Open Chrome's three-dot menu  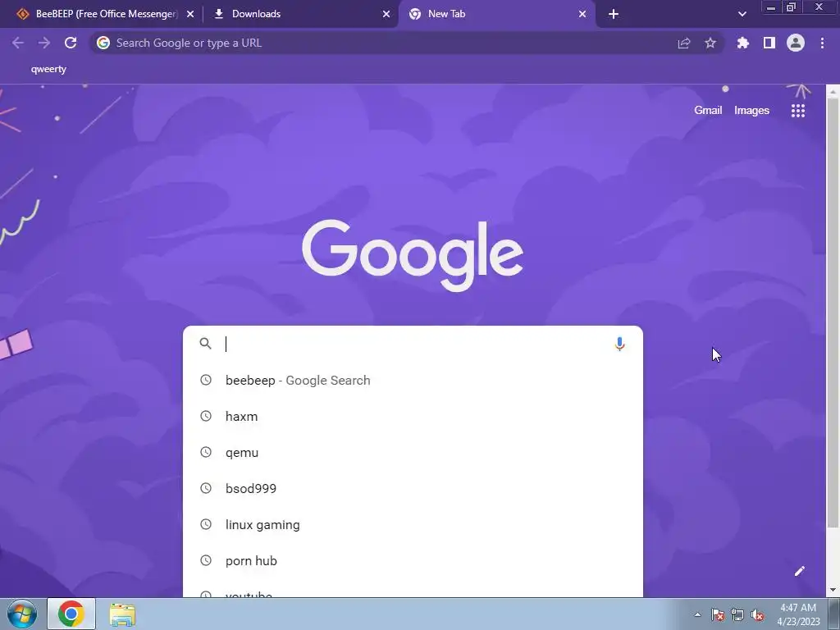(x=822, y=43)
